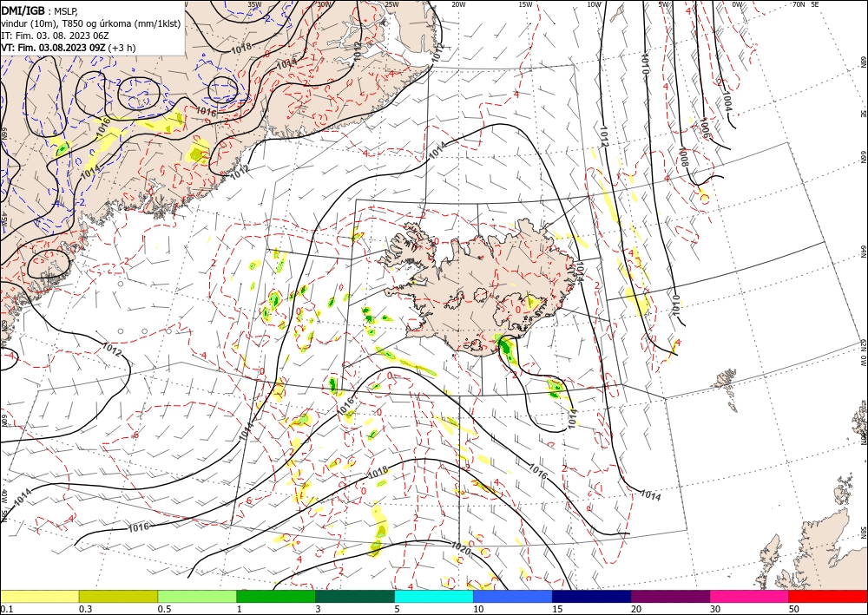Click the '1018' isobar label south of Iceland
Screen dimensions: 868x615
tap(378, 473)
